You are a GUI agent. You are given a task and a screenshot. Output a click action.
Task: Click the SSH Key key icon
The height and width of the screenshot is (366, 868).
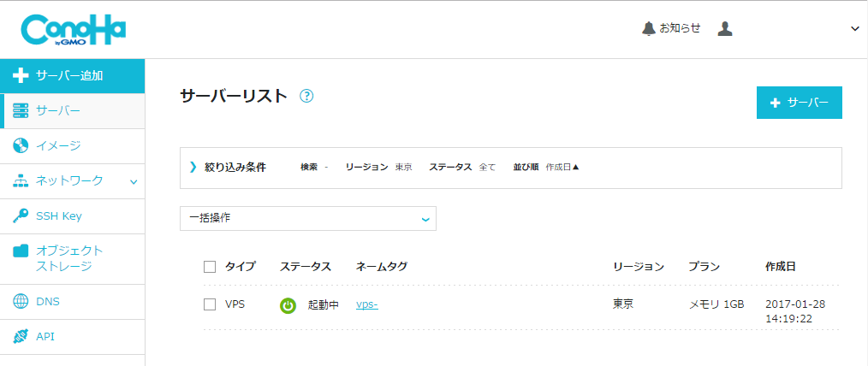(21, 216)
